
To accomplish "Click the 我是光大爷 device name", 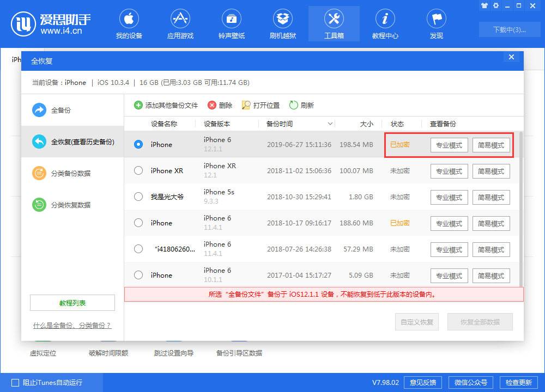I will pos(167,197).
